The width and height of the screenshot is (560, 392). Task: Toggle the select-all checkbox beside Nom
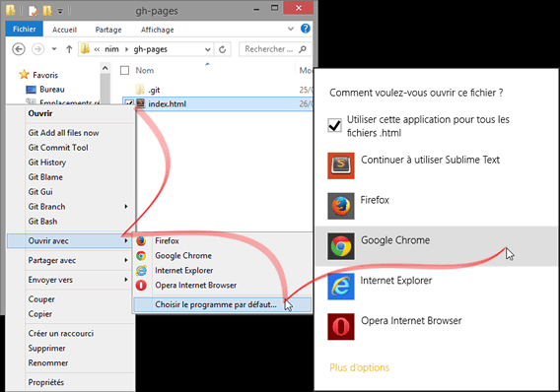coord(124,70)
